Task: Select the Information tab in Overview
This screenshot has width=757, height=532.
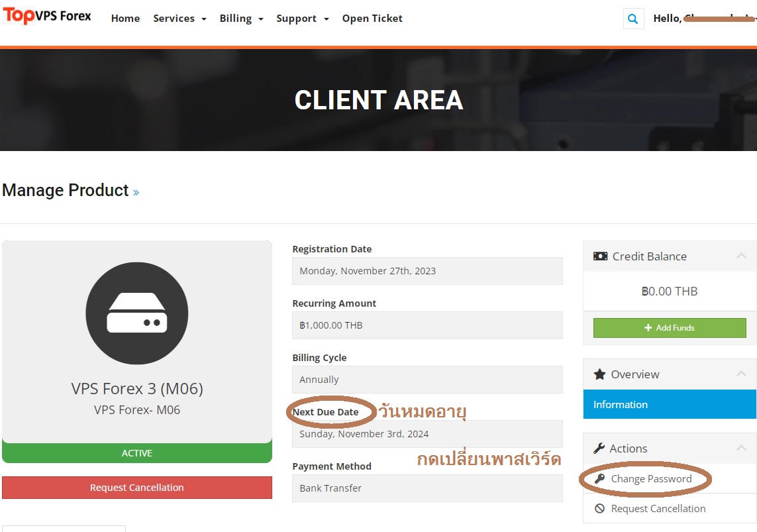Action: [670, 404]
